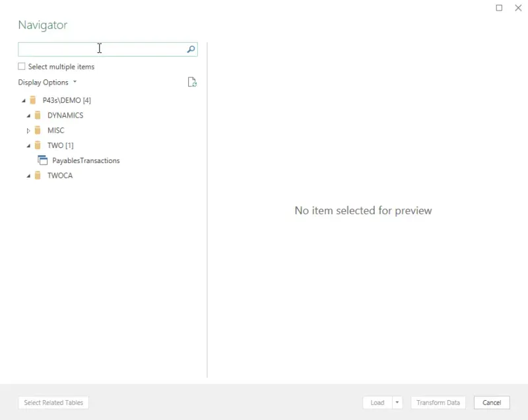Viewport: 528px width, 420px height.
Task: Select the TWOCA database label
Action: 60,176
